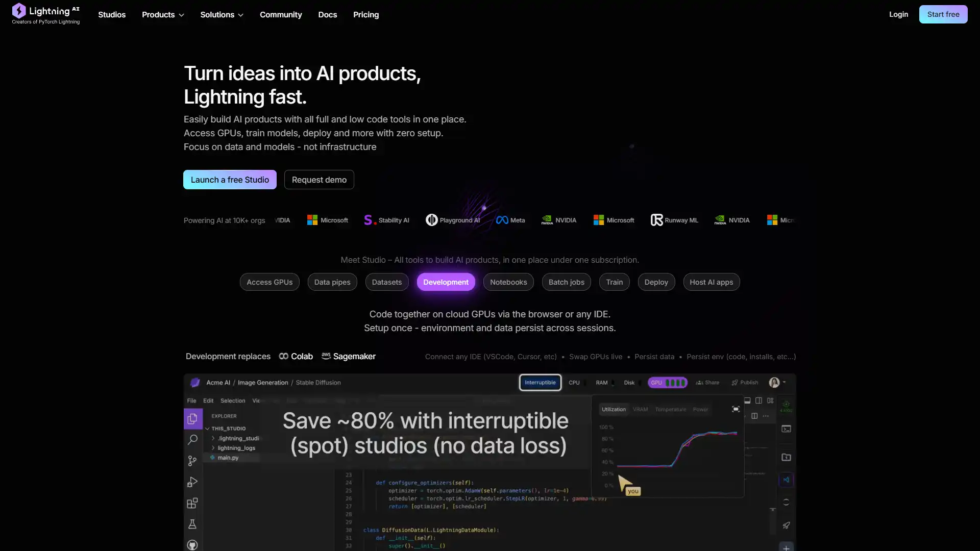Viewport: 980px width, 551px height.
Task: Click the RAM monitoring icon
Action: pos(602,382)
